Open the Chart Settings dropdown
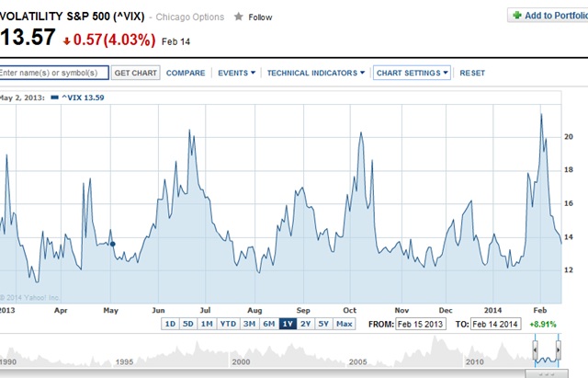This screenshot has height=378, width=588. click(x=412, y=73)
